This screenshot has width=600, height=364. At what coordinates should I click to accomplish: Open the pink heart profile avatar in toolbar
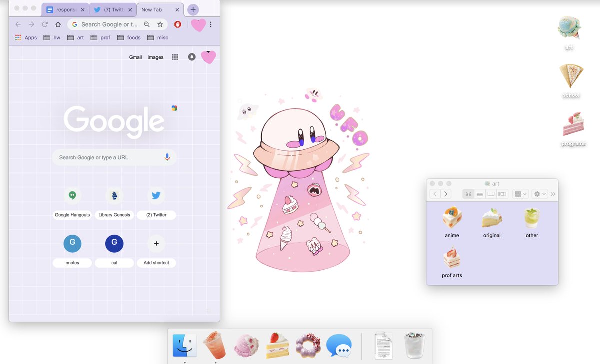point(198,24)
